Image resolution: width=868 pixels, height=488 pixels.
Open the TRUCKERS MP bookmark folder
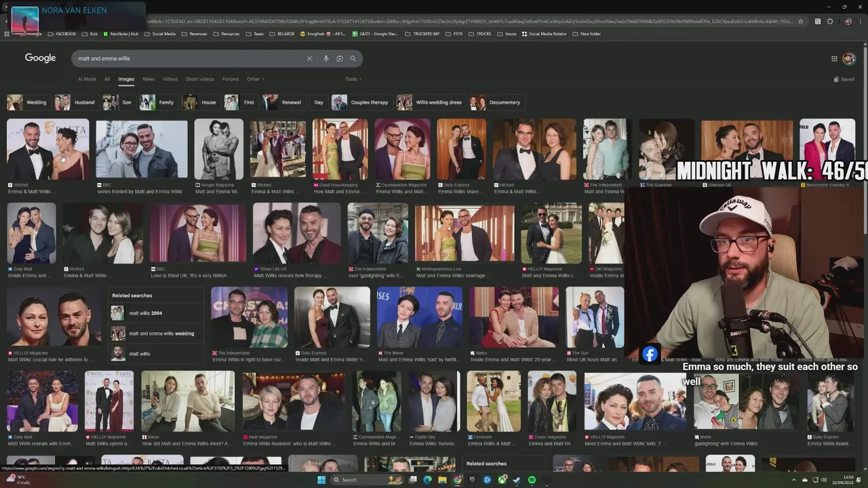pyautogui.click(x=422, y=34)
